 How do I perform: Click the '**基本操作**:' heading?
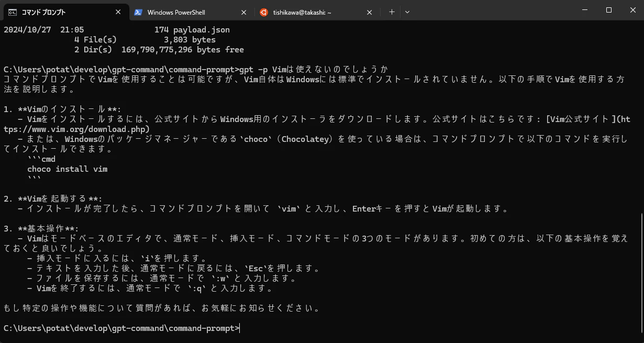48,229
